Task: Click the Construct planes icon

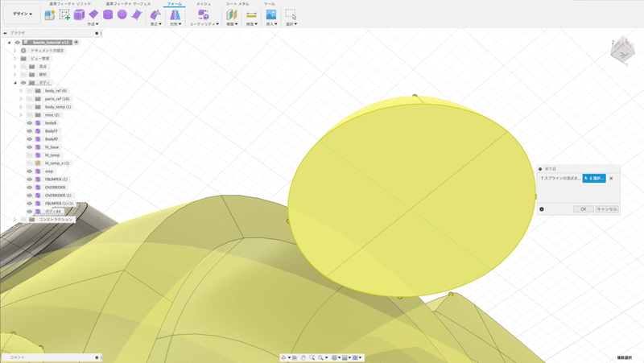Action: (232, 14)
